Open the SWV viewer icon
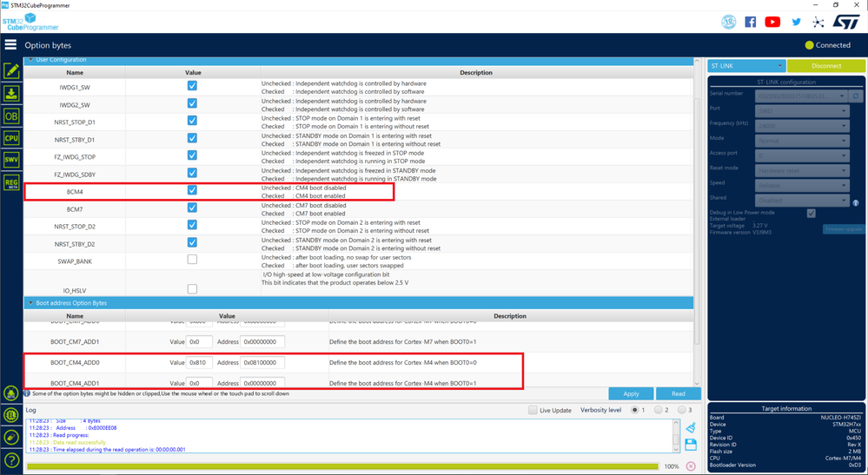This screenshot has height=475, width=868. (11, 160)
